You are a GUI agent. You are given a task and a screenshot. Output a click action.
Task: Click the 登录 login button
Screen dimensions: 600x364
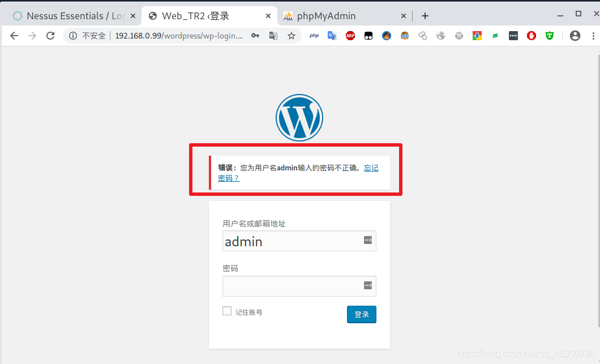[x=362, y=314]
